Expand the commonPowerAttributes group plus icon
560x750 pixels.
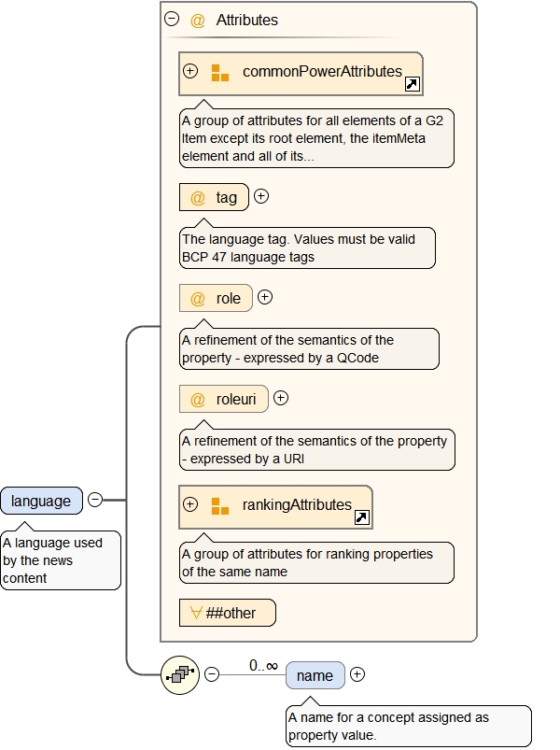pos(190,71)
